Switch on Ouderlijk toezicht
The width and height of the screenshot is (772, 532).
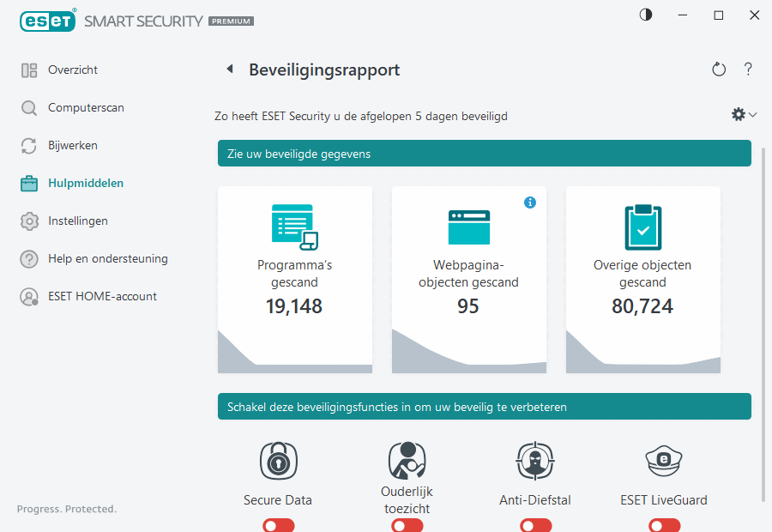pyautogui.click(x=407, y=524)
